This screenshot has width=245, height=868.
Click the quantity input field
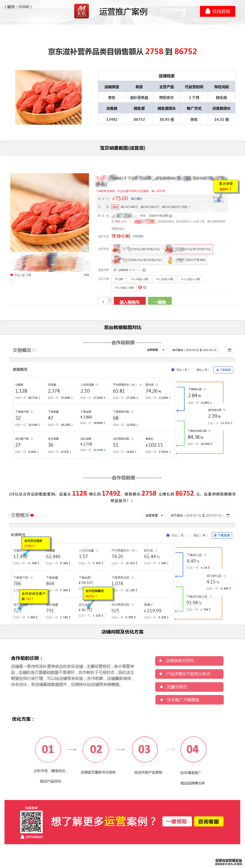[x=103, y=301]
